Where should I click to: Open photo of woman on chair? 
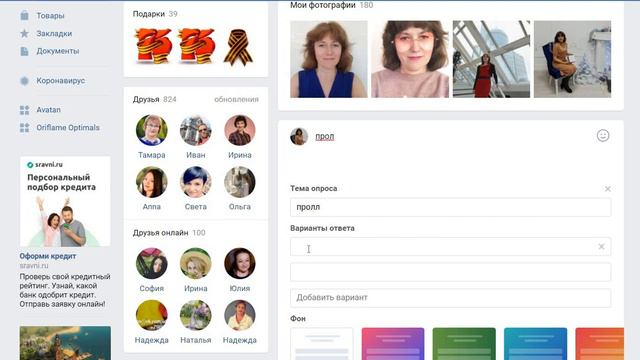click(573, 59)
